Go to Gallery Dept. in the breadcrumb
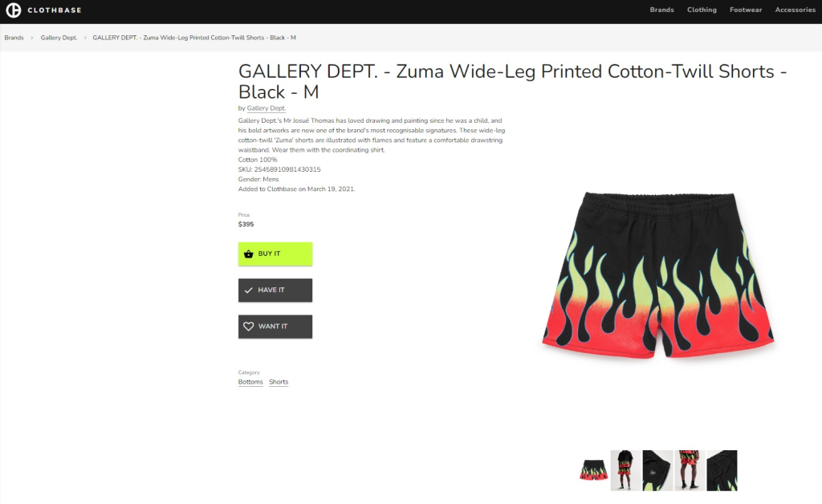Image resolution: width=822 pixels, height=504 pixels. [x=59, y=38]
